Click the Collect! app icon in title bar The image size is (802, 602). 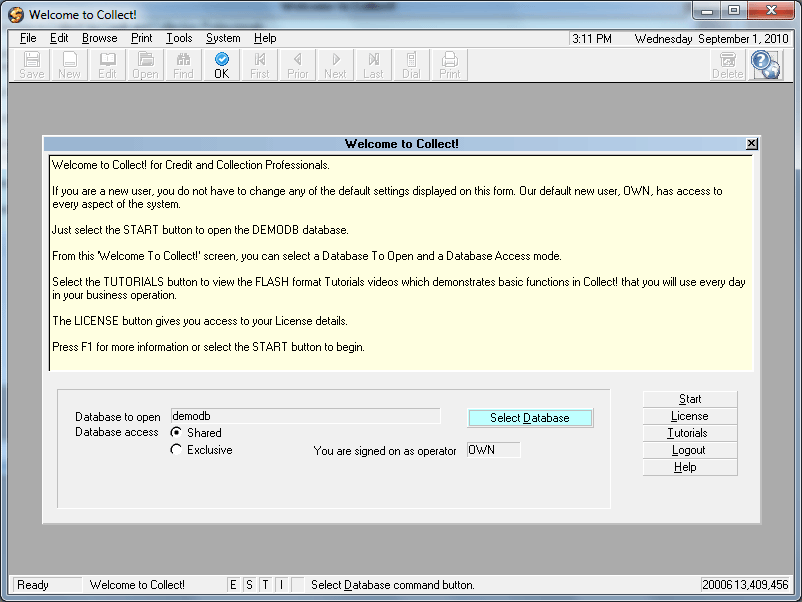(x=16, y=15)
